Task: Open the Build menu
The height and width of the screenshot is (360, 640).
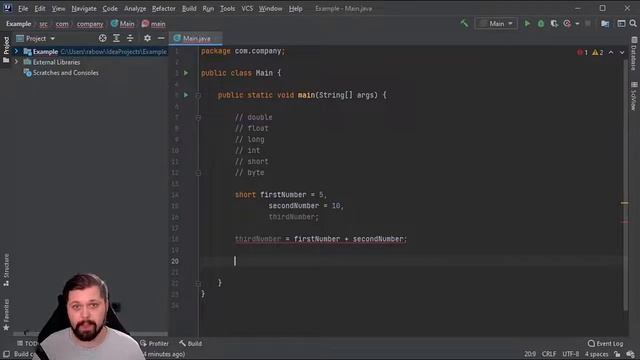Action: click(x=189, y=8)
